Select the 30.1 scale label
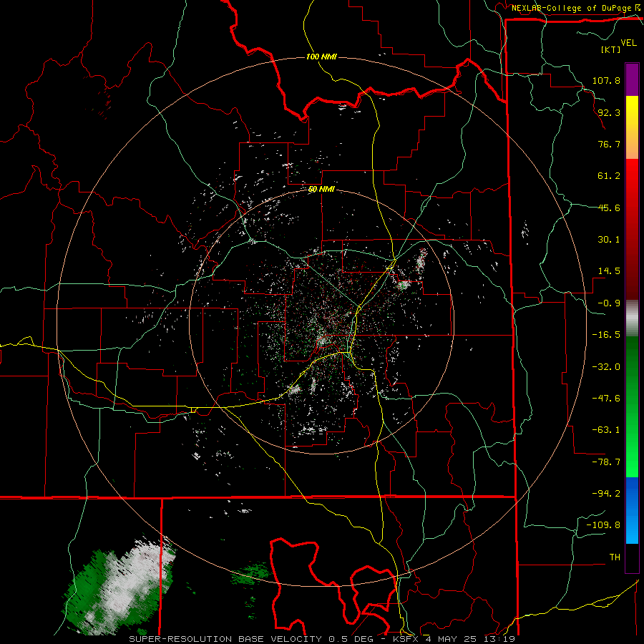Screen dimensions: 644x644 tap(609, 240)
